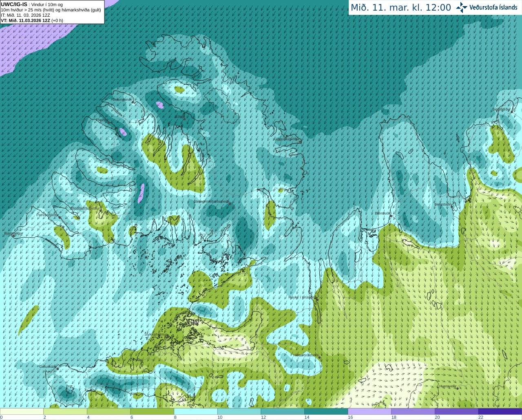
Task: Click the Veðurstofa Íslands name text
Action: pos(493,7)
